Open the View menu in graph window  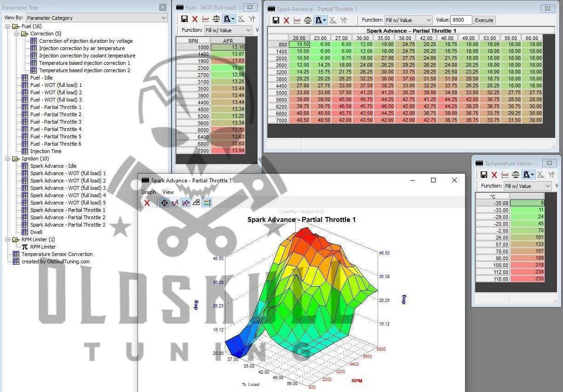click(x=168, y=192)
